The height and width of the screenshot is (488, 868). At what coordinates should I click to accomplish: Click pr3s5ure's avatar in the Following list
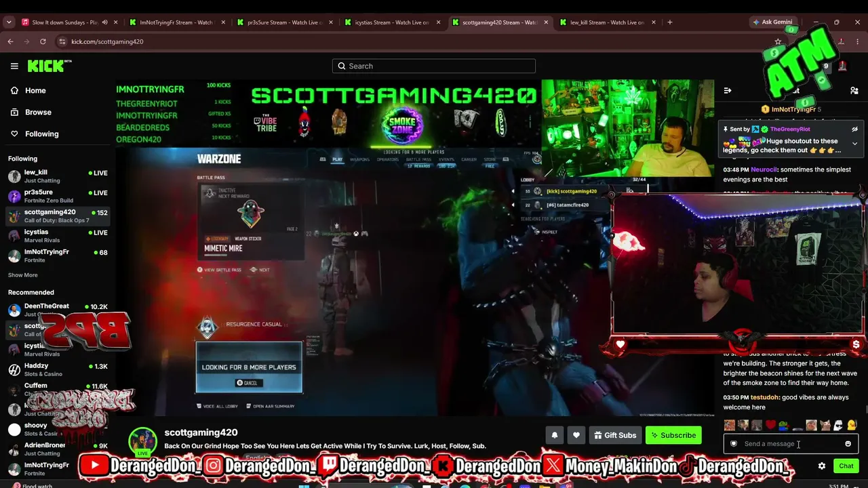[14, 196]
